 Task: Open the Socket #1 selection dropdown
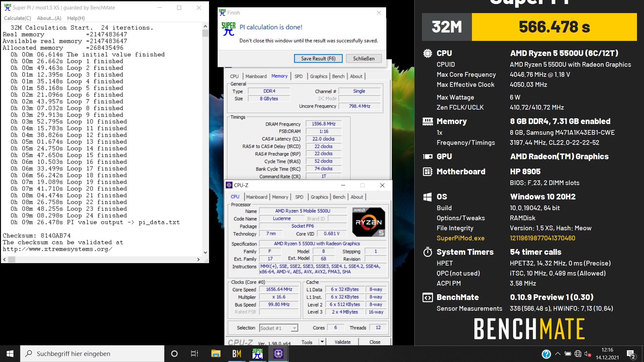click(279, 328)
